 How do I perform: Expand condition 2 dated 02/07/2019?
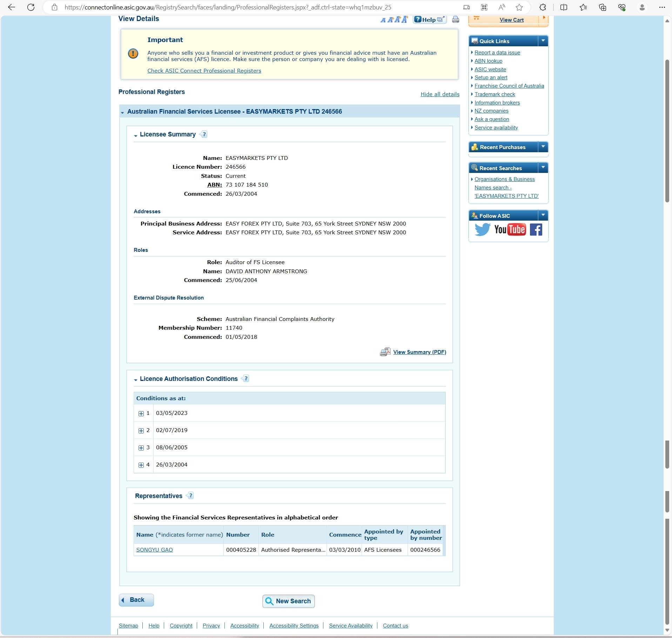(141, 431)
